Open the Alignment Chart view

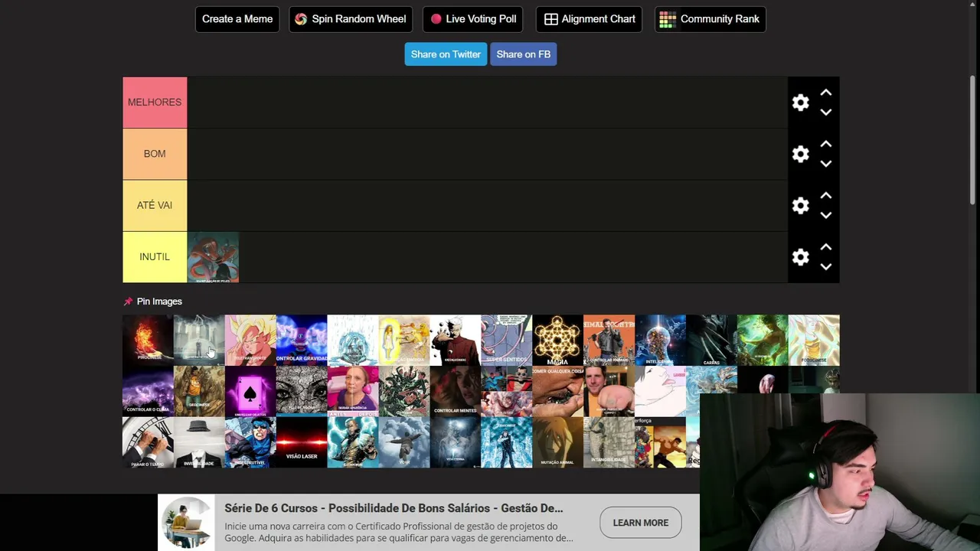590,19
